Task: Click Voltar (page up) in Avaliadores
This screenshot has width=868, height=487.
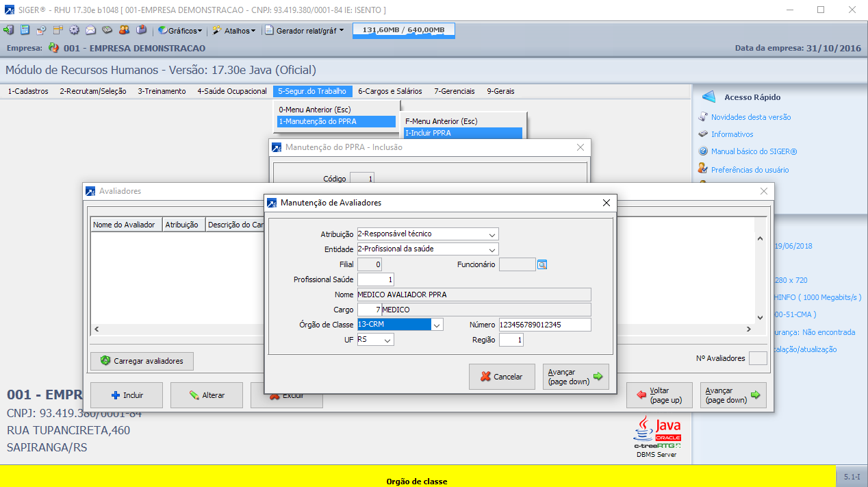Action: pos(659,395)
